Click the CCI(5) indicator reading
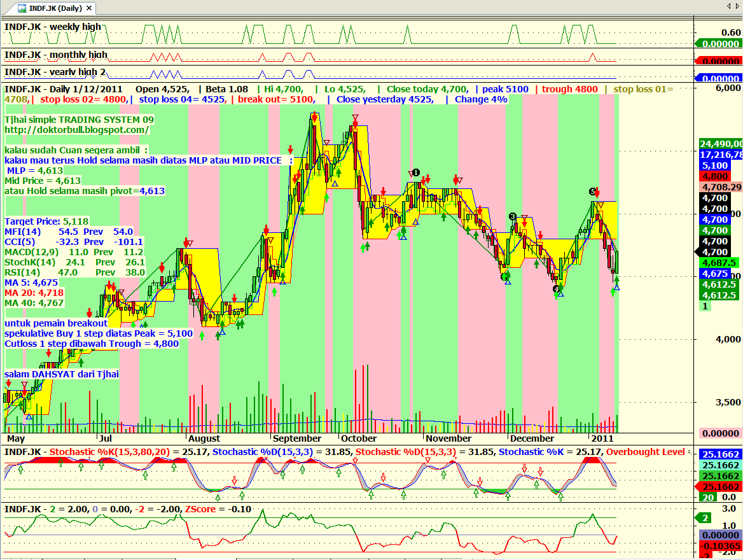743x560 pixels. coord(73,242)
